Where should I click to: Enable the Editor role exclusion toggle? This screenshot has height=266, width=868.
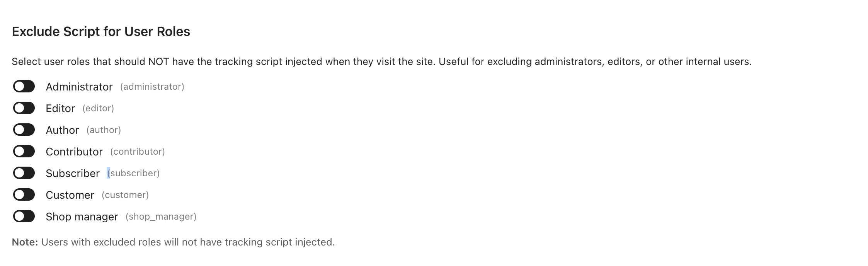(x=24, y=108)
